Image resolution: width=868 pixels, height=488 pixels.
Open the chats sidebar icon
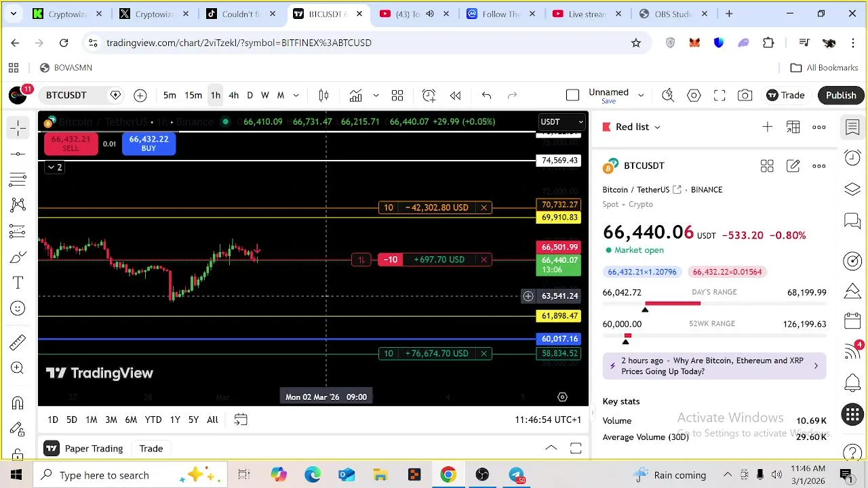pos(852,220)
